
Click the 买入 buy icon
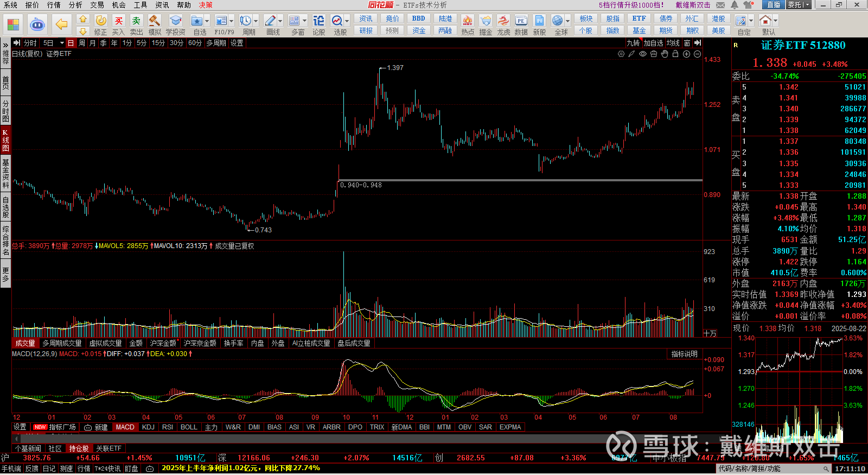[x=119, y=21]
